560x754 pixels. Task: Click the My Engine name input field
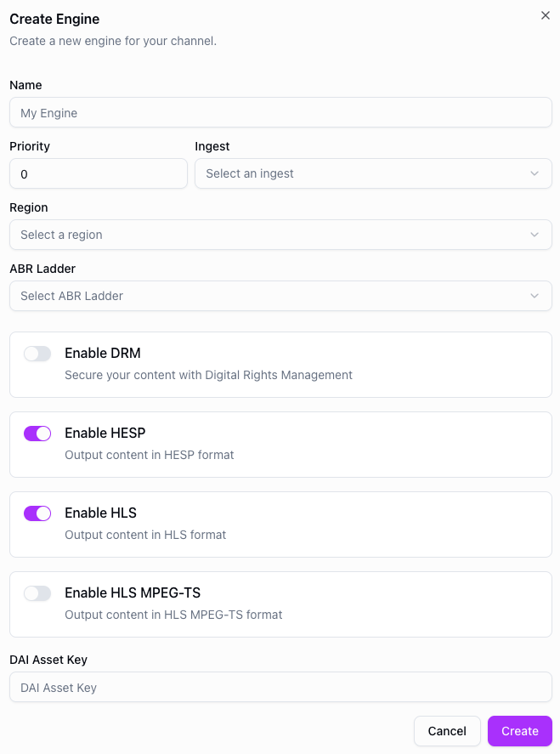tap(280, 112)
